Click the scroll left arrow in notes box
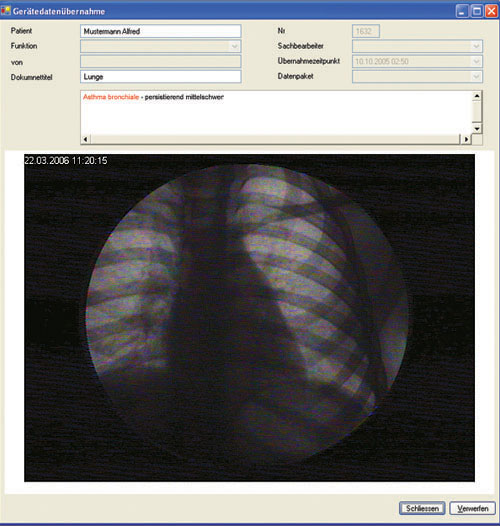Screen dimensions: 500x526 (x=86, y=139)
